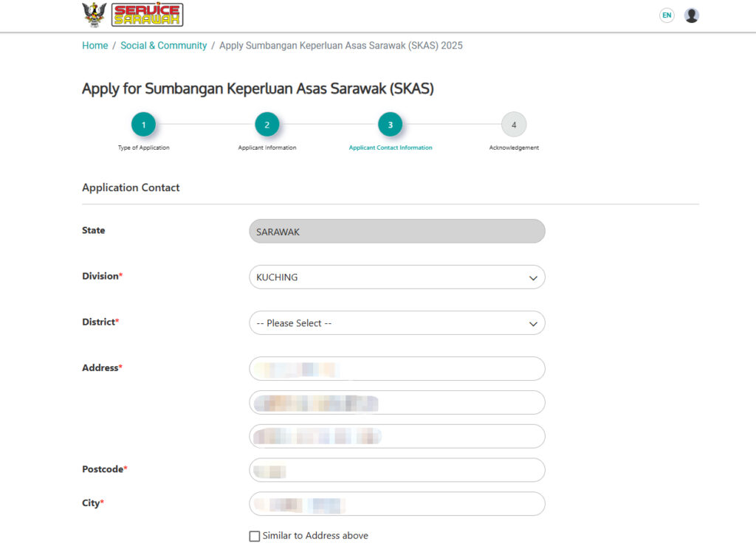The image size is (756, 546).
Task: Open the Social & Community breadcrumb link
Action: point(163,45)
